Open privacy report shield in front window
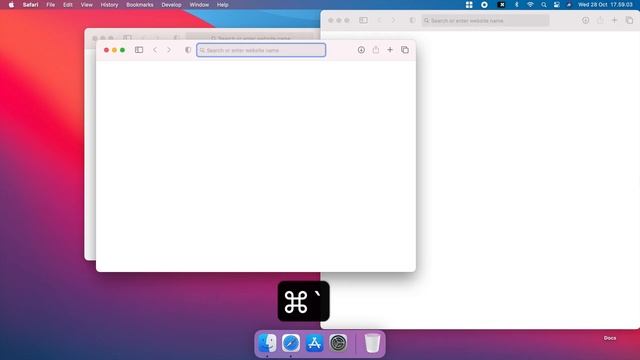Viewport: 640px width, 360px height. (x=188, y=50)
